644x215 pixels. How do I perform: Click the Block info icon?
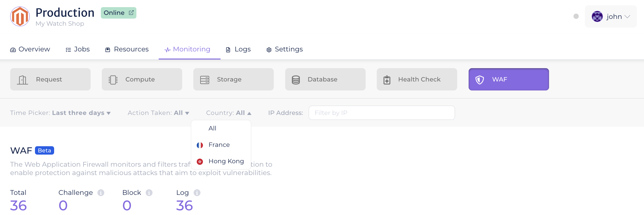[x=149, y=193]
